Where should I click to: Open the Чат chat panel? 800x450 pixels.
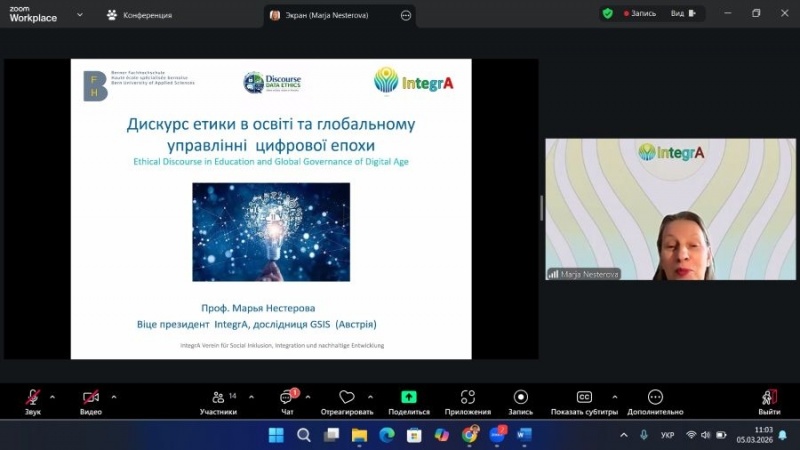click(287, 397)
